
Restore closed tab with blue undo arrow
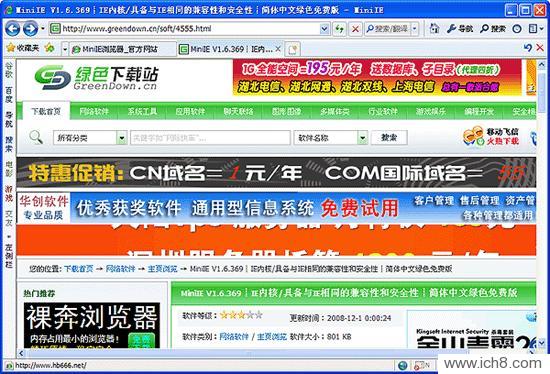coord(527,48)
